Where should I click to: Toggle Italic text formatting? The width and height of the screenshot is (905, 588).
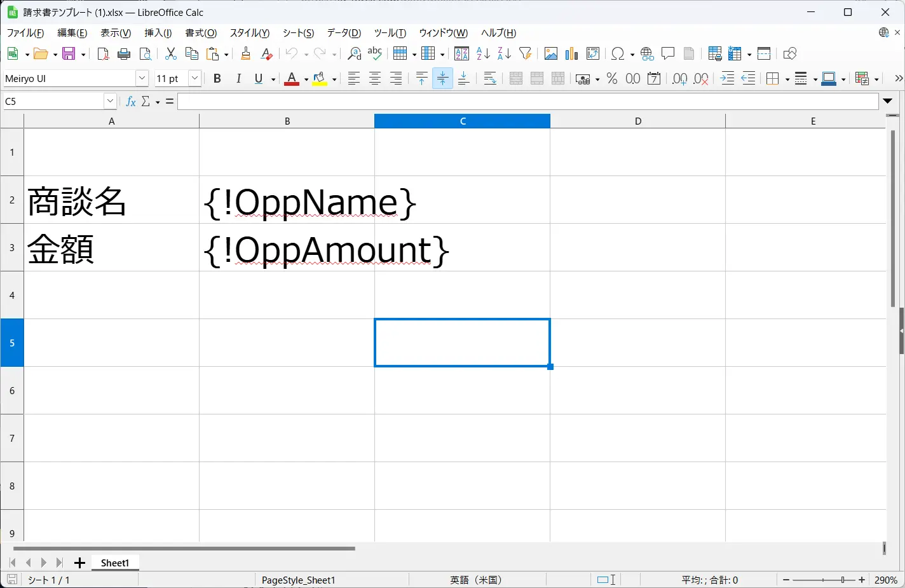click(x=238, y=79)
